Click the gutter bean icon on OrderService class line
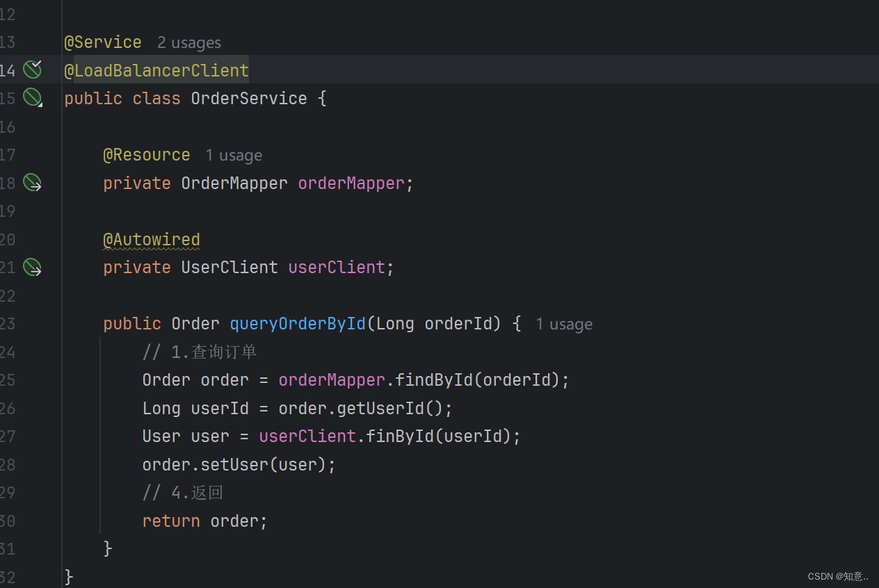Image resolution: width=879 pixels, height=588 pixels. [x=32, y=97]
